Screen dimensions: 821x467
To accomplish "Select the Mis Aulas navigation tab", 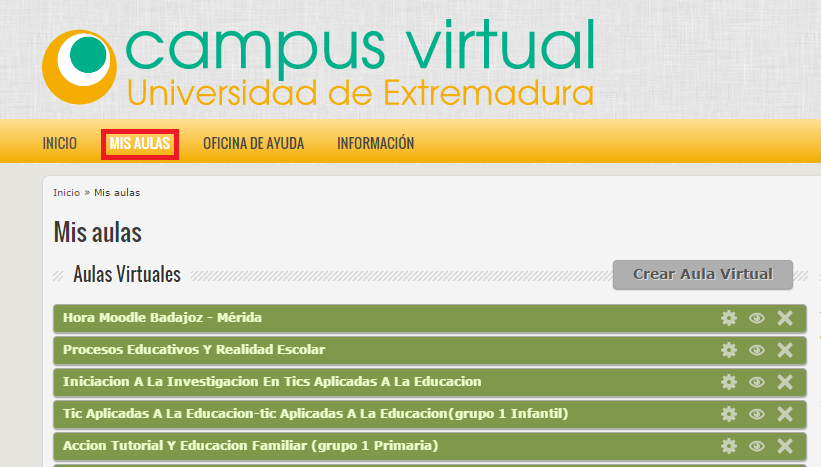I will [140, 144].
